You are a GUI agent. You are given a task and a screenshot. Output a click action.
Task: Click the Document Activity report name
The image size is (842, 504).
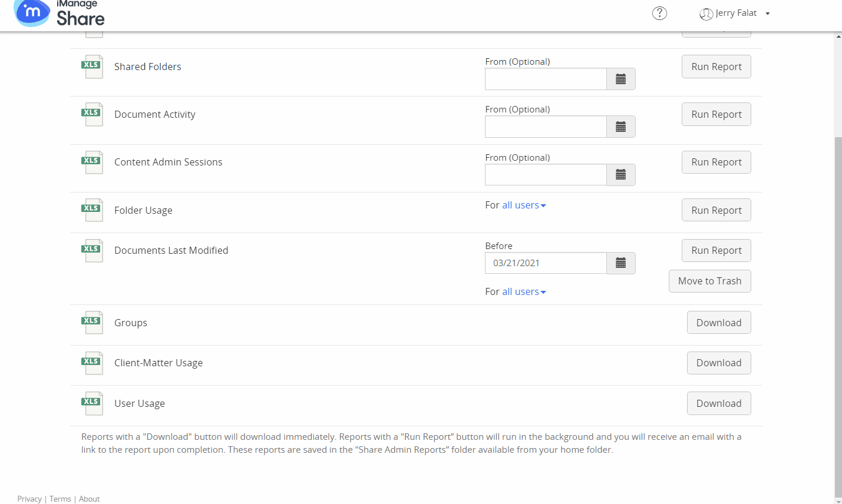155,114
